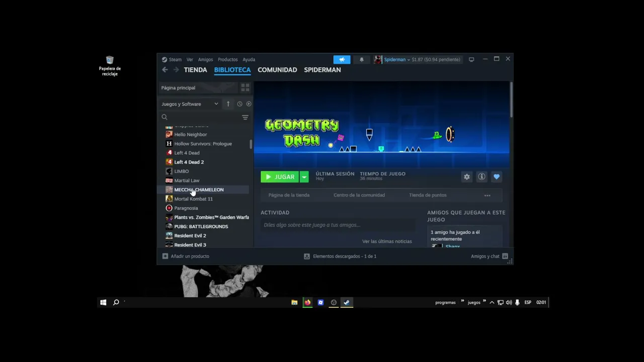The width and height of the screenshot is (644, 362).
Task: Open Roblox from the taskbar
Action: (x=320, y=302)
